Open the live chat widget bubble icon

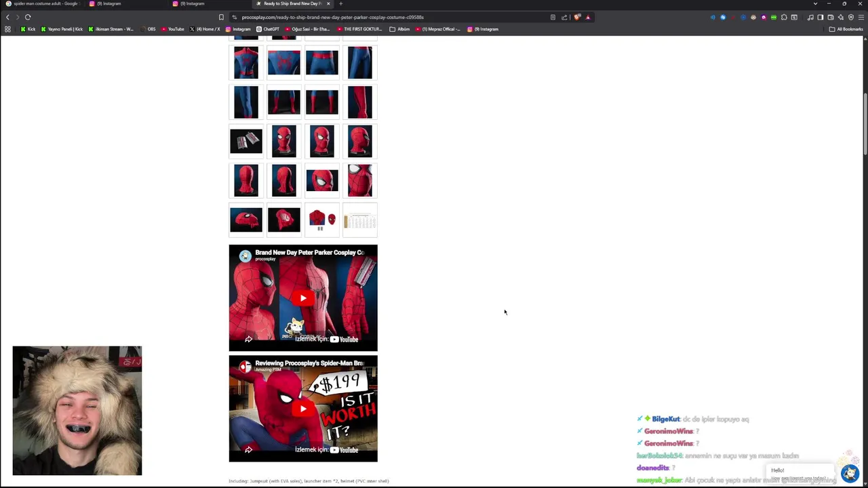(x=850, y=473)
